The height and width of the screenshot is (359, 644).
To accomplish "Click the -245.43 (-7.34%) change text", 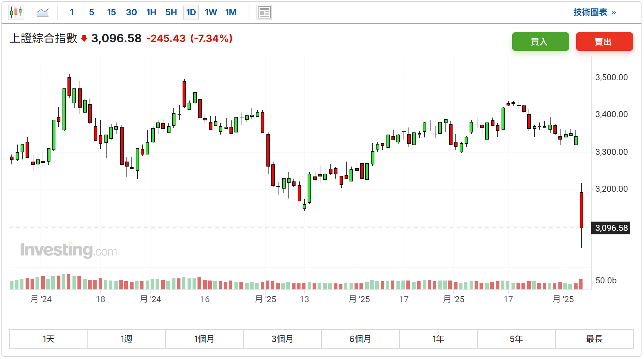I will (189, 38).
